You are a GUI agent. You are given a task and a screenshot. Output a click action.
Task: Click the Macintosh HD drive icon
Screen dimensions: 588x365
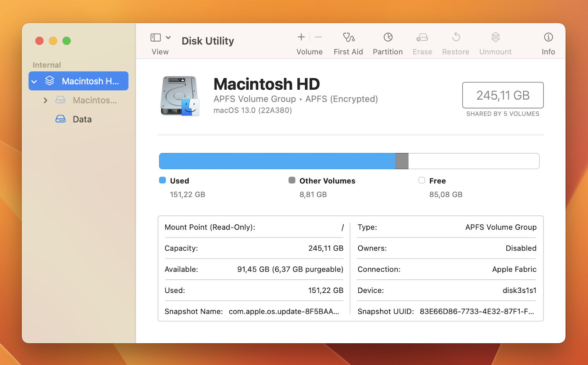tap(180, 96)
